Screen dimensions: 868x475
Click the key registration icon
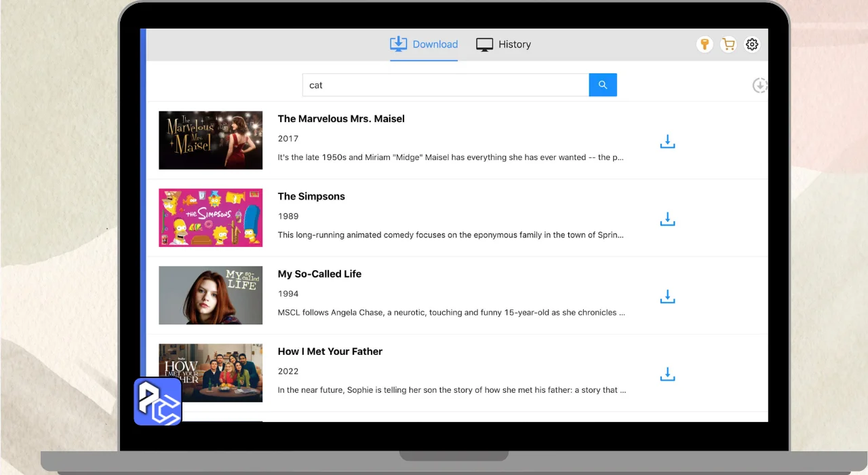[705, 45]
